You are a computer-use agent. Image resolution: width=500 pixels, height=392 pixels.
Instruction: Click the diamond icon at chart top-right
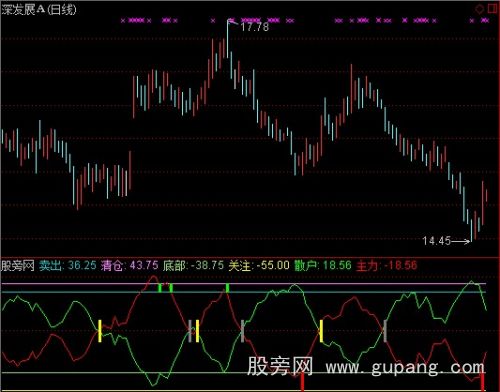pos(480,9)
